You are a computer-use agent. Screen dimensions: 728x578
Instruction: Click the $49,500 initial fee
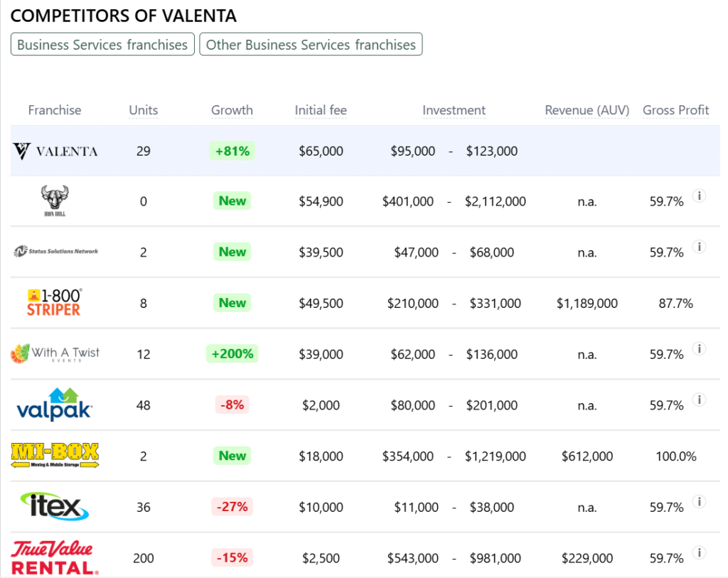tap(321, 304)
